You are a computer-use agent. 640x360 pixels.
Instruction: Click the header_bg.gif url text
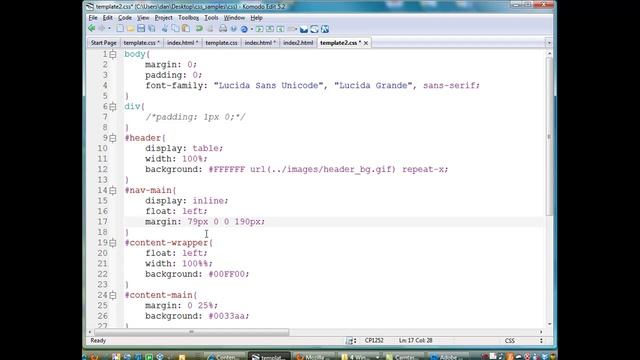coord(322,169)
